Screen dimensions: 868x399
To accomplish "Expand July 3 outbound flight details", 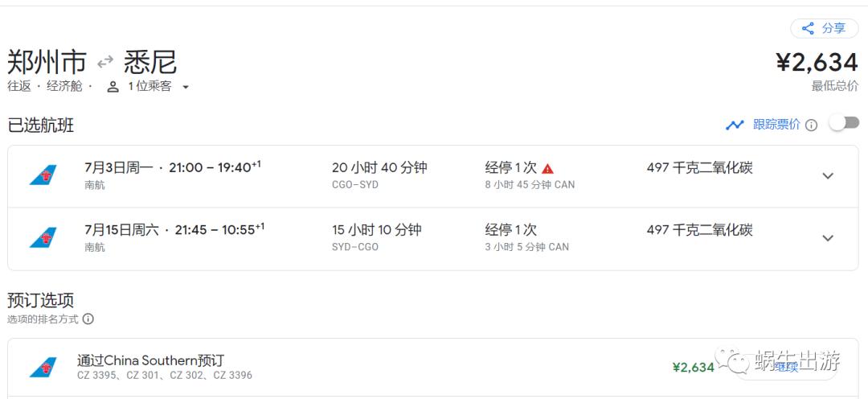I will (828, 176).
